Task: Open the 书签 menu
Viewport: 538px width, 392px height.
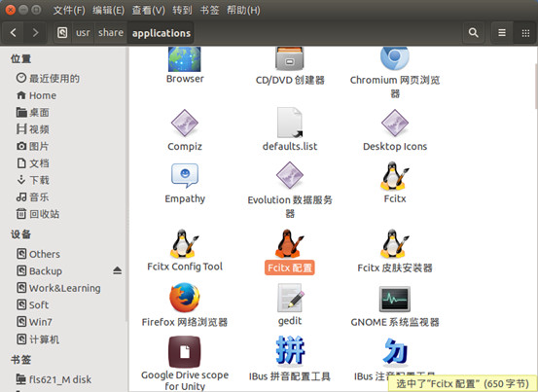Action: [x=209, y=10]
